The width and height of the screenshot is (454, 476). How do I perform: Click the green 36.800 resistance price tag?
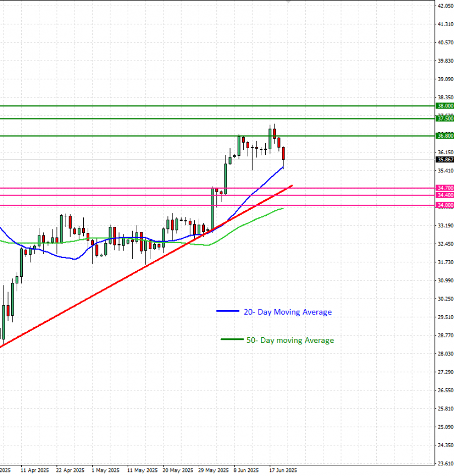coord(445,136)
